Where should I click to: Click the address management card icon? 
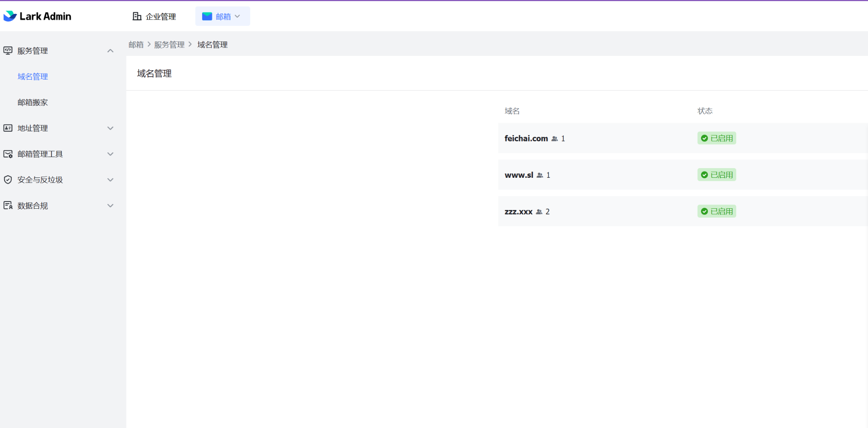click(8, 128)
